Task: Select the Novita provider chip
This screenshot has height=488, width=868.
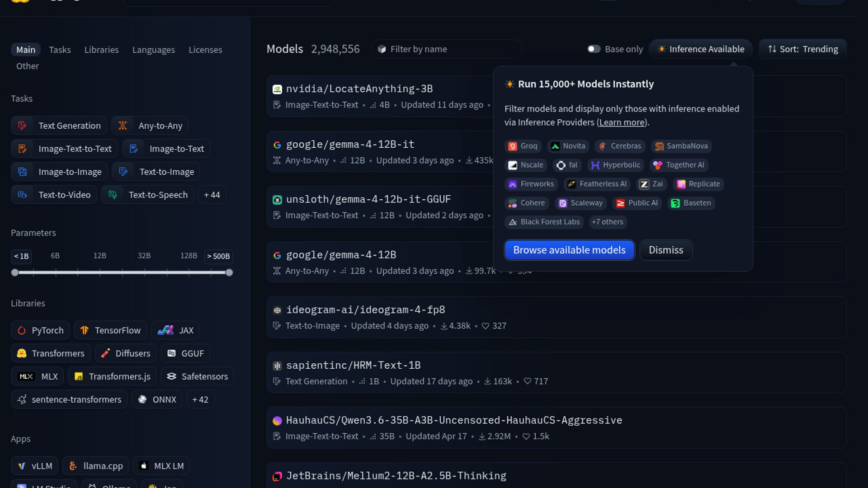Action: click(568, 146)
